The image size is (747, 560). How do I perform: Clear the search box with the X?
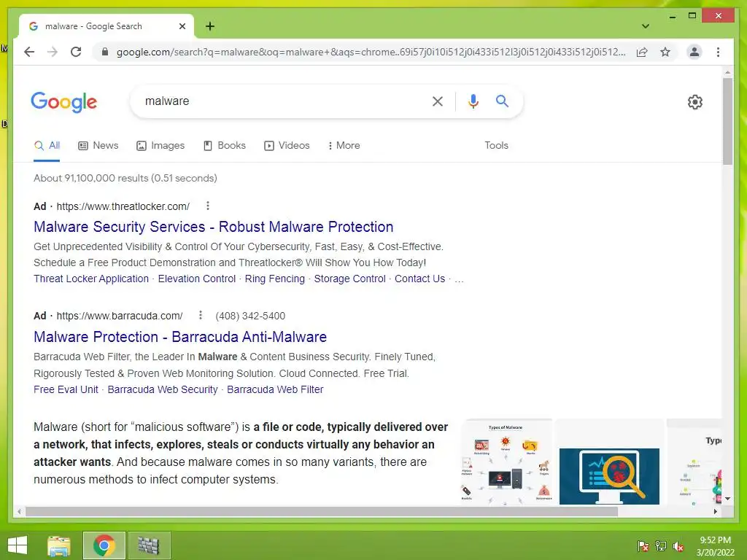pyautogui.click(x=438, y=101)
